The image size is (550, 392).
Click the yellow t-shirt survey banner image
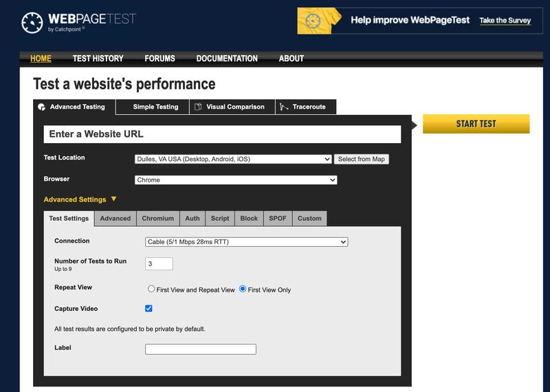[x=319, y=21]
